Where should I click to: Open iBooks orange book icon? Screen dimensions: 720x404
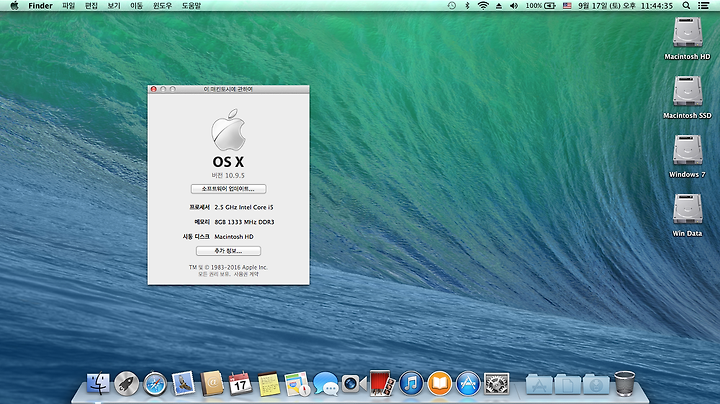click(x=439, y=383)
